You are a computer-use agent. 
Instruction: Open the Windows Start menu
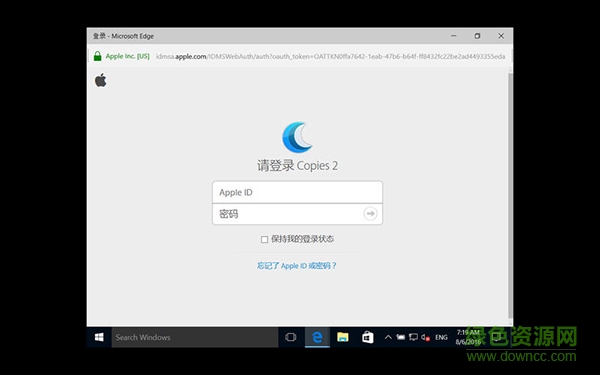click(99, 337)
